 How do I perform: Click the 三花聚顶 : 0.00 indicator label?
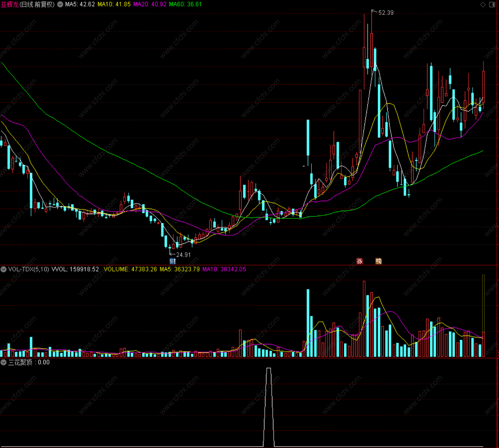coord(29,363)
